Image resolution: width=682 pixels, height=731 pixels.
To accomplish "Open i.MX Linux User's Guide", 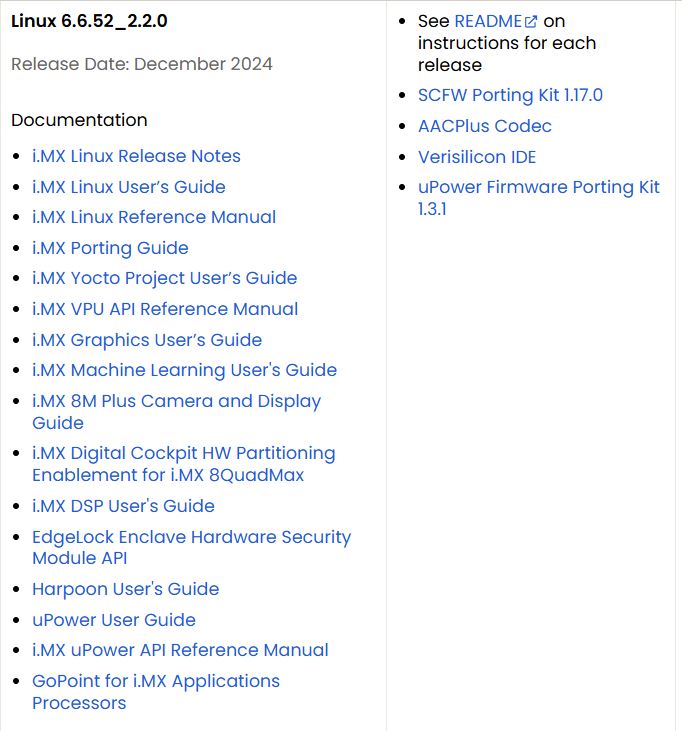I will tap(129, 187).
